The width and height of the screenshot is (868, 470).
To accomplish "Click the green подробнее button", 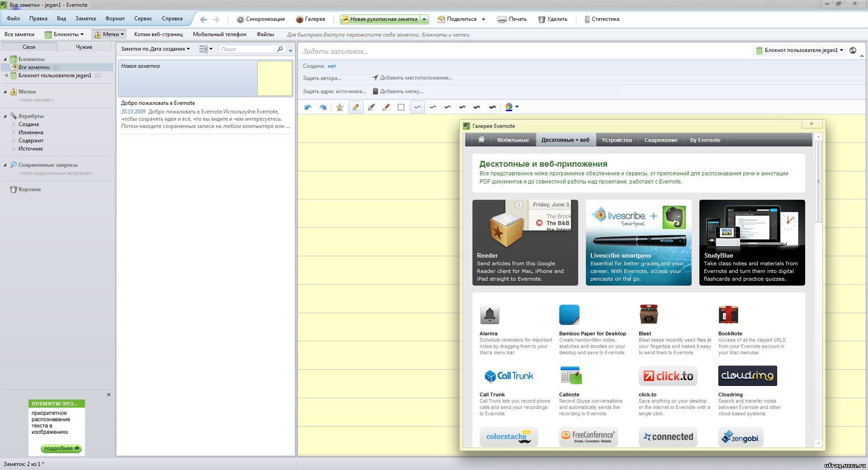I will [x=61, y=448].
